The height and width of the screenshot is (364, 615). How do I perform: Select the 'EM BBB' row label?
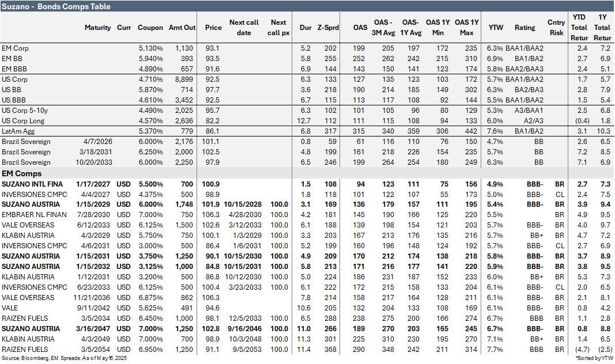pyautogui.click(x=14, y=69)
